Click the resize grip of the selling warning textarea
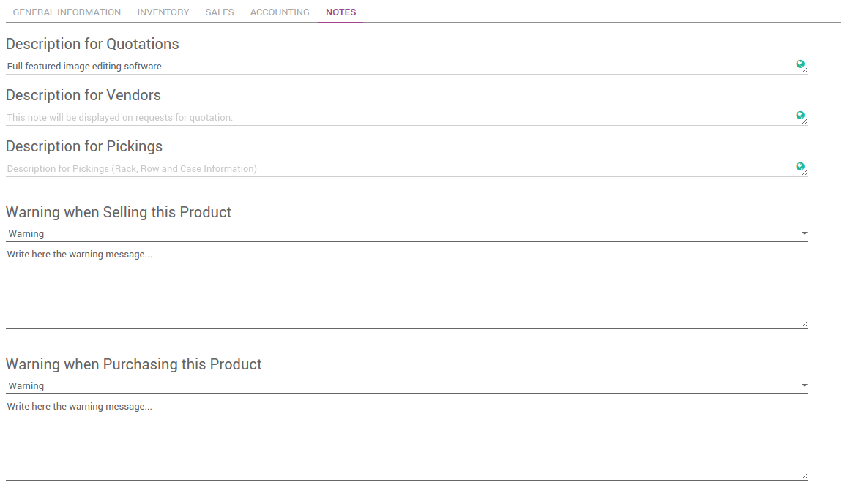The height and width of the screenshot is (504, 842). pyautogui.click(x=802, y=323)
